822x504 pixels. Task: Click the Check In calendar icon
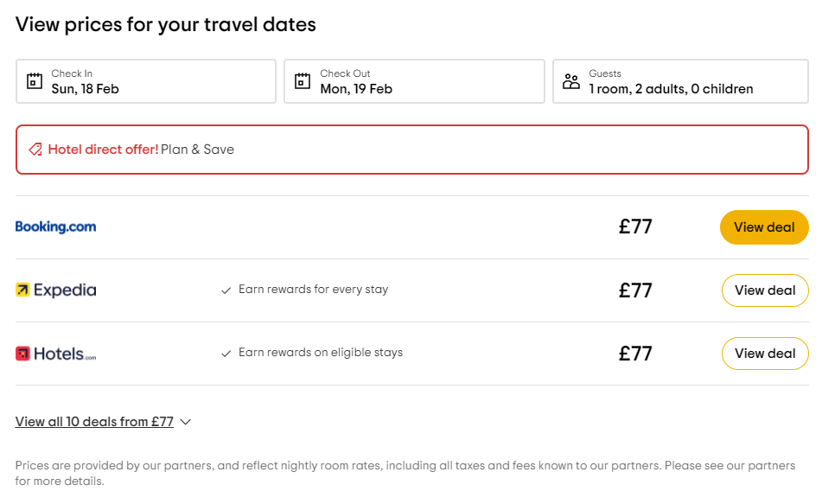(35, 81)
